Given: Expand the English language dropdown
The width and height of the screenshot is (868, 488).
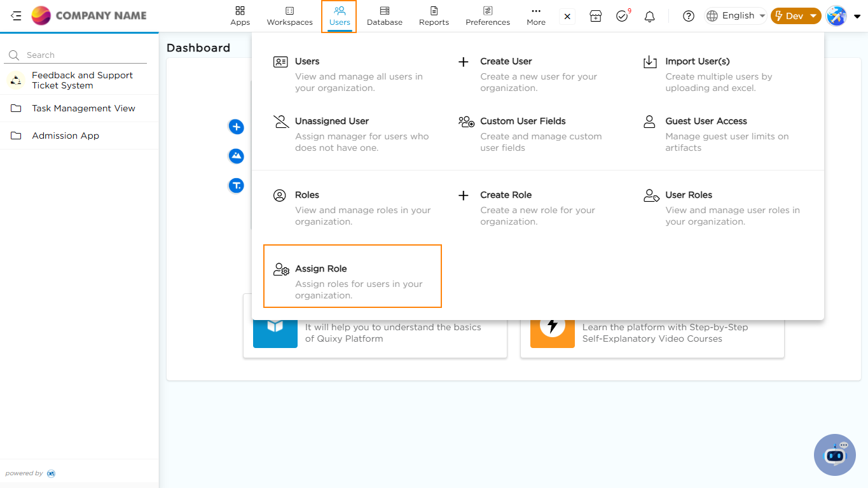Looking at the screenshot, I should pyautogui.click(x=735, y=16).
